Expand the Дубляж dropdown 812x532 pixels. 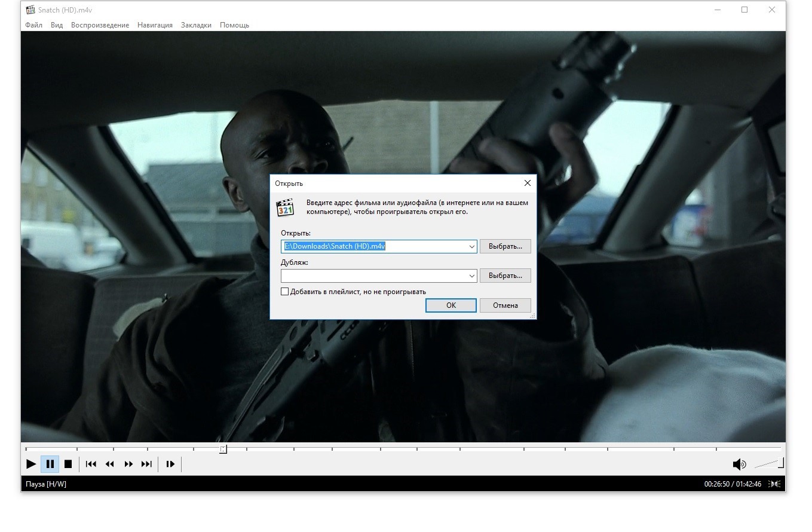[471, 276]
